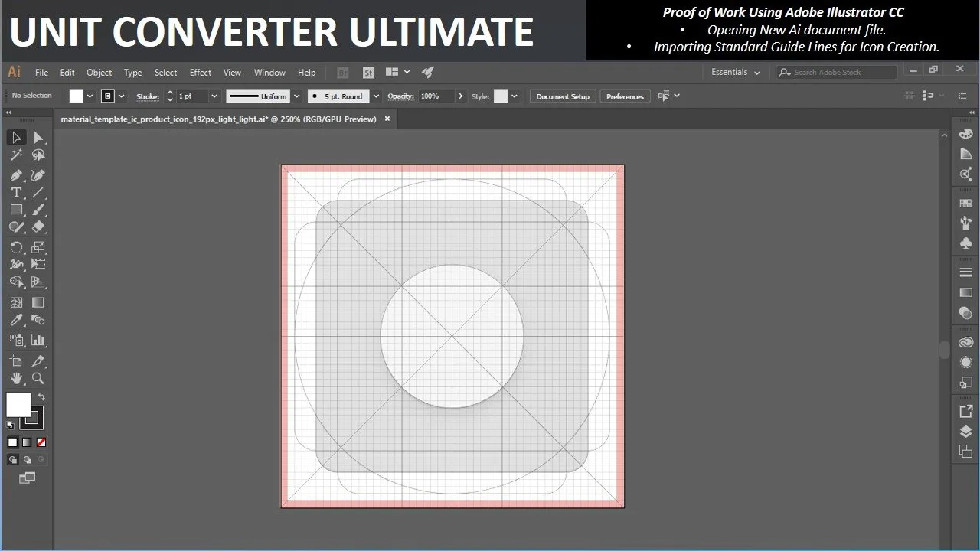Swap fill and stroke colors
The image size is (980, 551).
(41, 397)
